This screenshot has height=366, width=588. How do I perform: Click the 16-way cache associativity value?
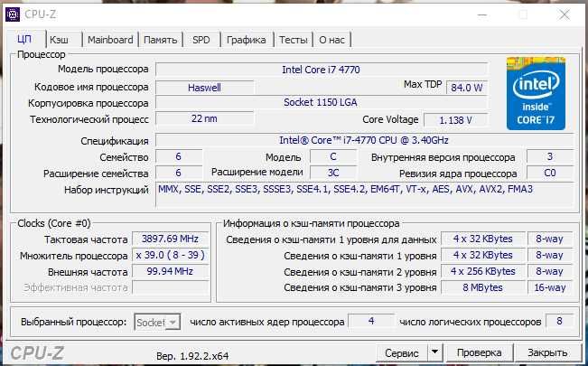[550, 287]
